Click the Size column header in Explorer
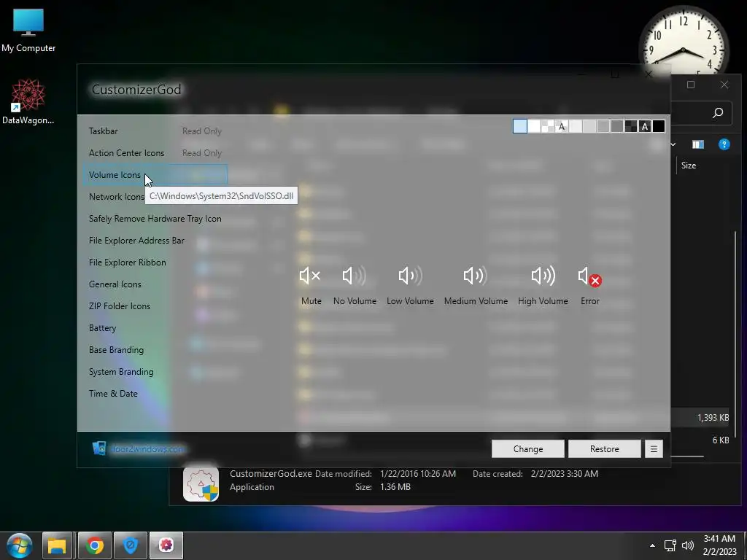 689,166
